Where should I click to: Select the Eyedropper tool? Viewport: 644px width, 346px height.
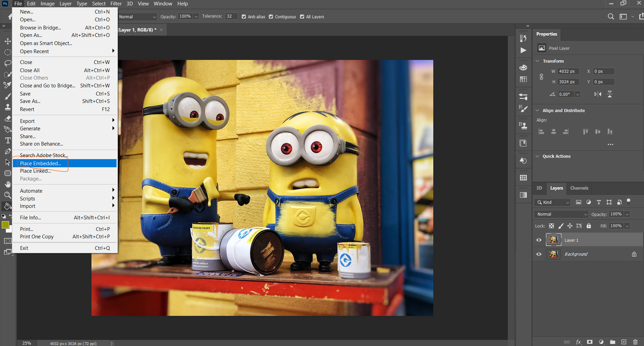pos(7,85)
